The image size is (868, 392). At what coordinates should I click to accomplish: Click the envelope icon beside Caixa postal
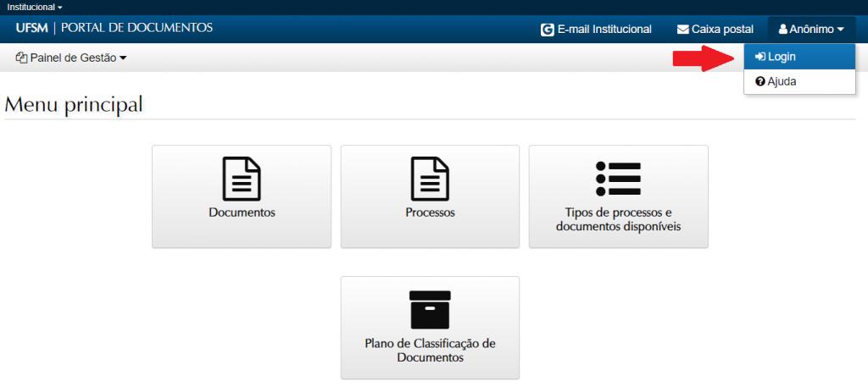pos(682,30)
